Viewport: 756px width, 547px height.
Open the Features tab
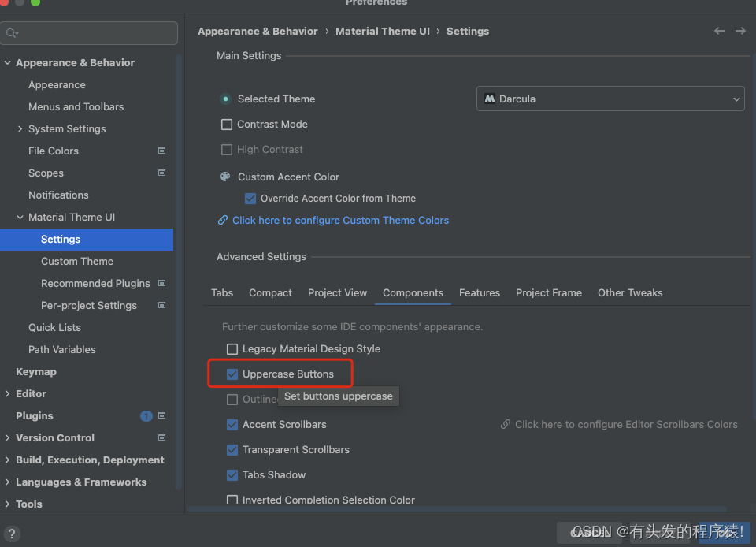click(480, 292)
